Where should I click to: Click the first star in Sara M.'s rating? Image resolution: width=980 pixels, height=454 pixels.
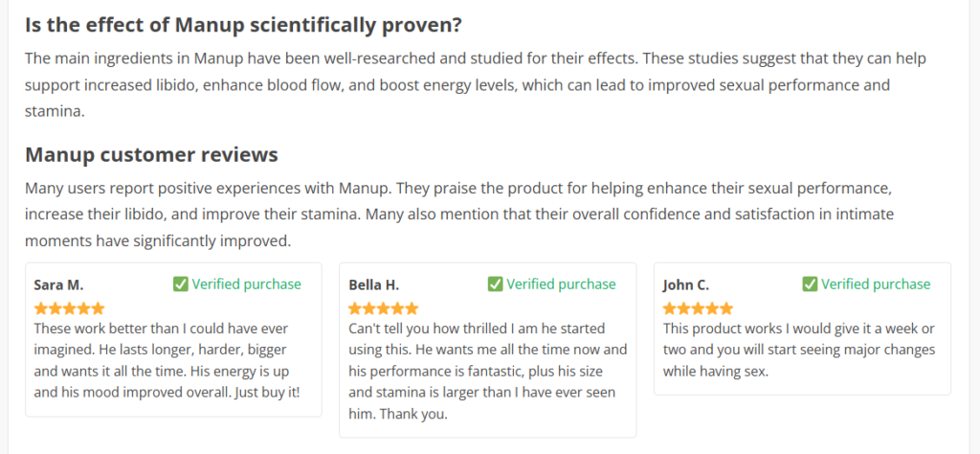pyautogui.click(x=41, y=308)
